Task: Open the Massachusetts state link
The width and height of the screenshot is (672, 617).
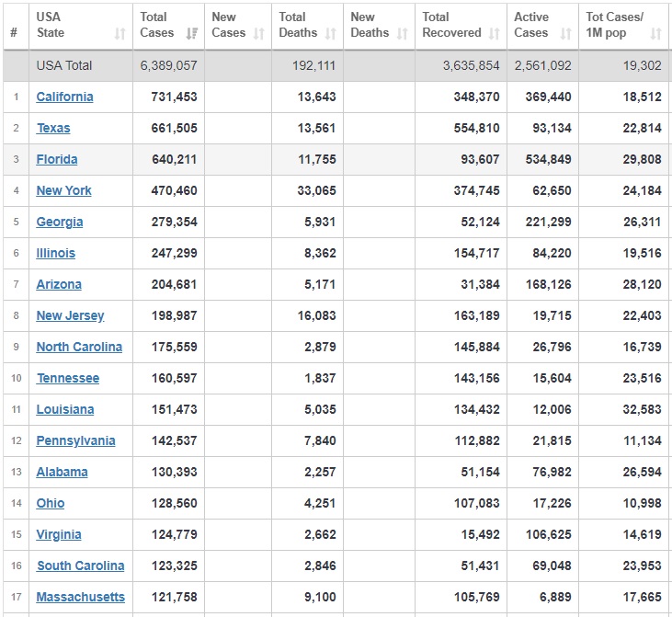Action: click(x=80, y=597)
